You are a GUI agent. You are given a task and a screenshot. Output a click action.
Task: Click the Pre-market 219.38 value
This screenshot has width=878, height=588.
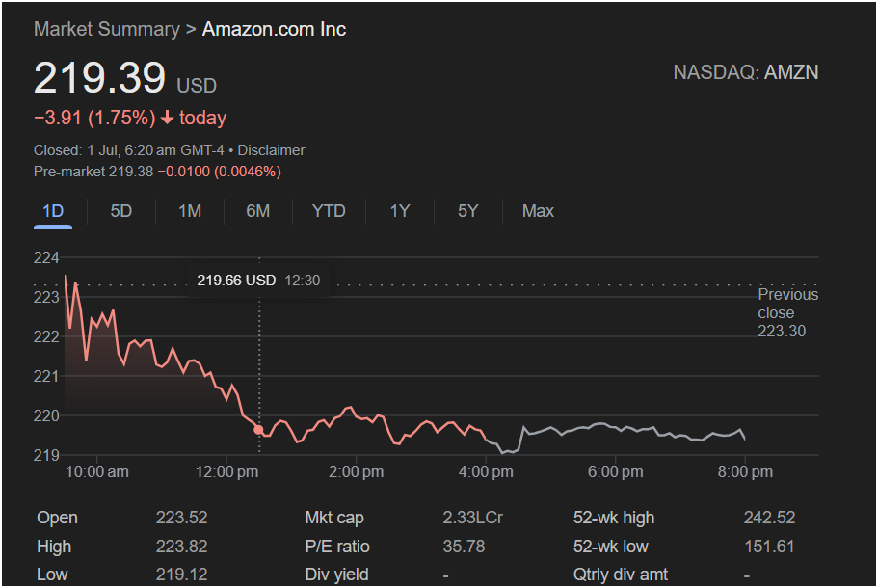93,172
